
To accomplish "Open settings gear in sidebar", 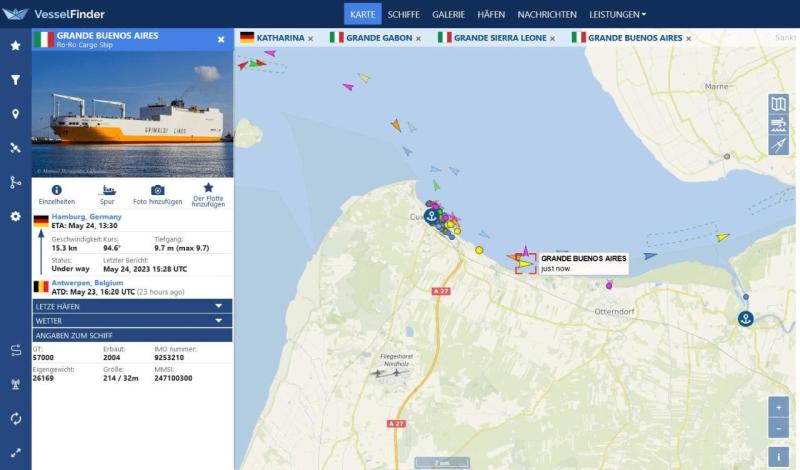I will click(x=16, y=216).
